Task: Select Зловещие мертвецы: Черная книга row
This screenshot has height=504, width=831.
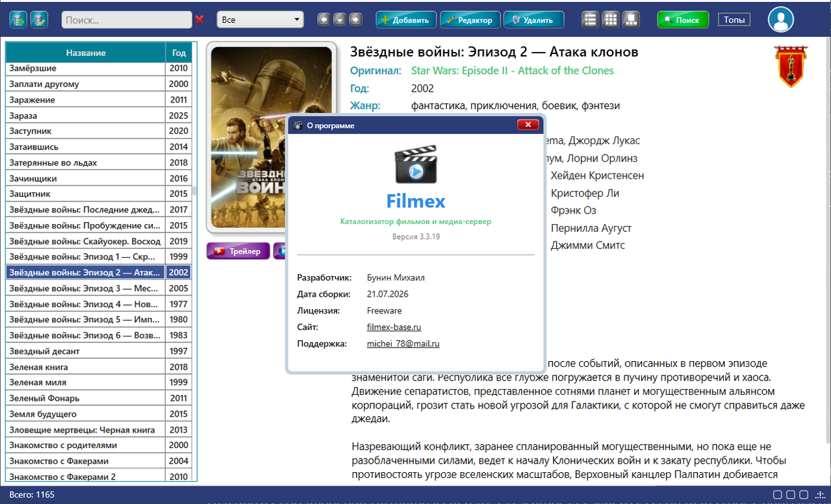Action: click(99, 429)
